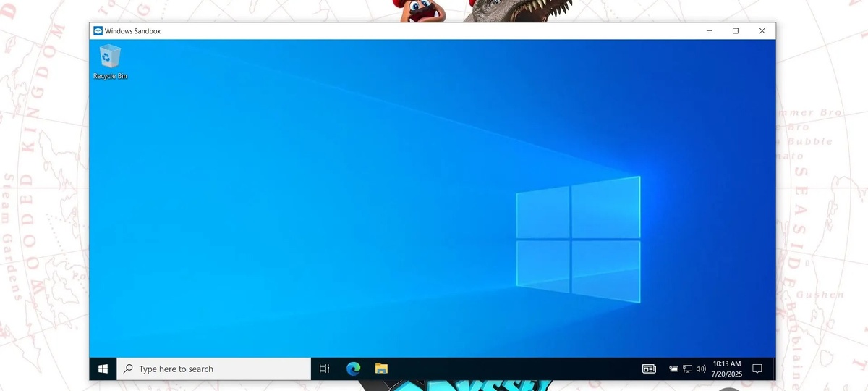Open the Windows Start menu

[x=103, y=369]
